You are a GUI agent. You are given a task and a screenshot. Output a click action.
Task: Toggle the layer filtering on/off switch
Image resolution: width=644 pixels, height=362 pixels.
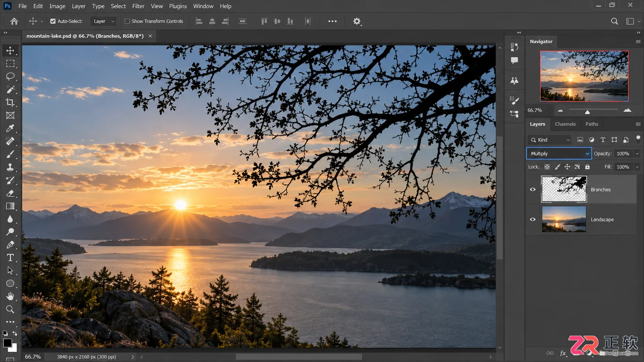click(x=638, y=139)
